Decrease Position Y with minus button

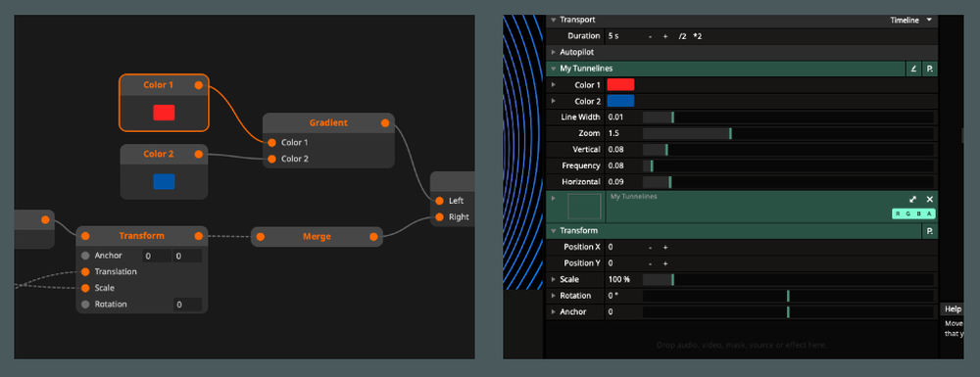[650, 263]
